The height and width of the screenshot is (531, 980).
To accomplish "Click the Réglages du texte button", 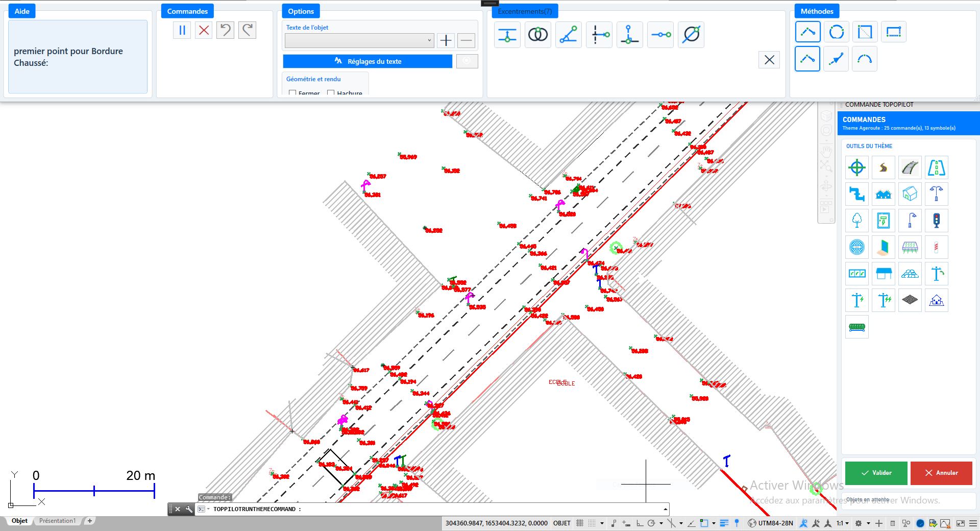I will 367,61.
